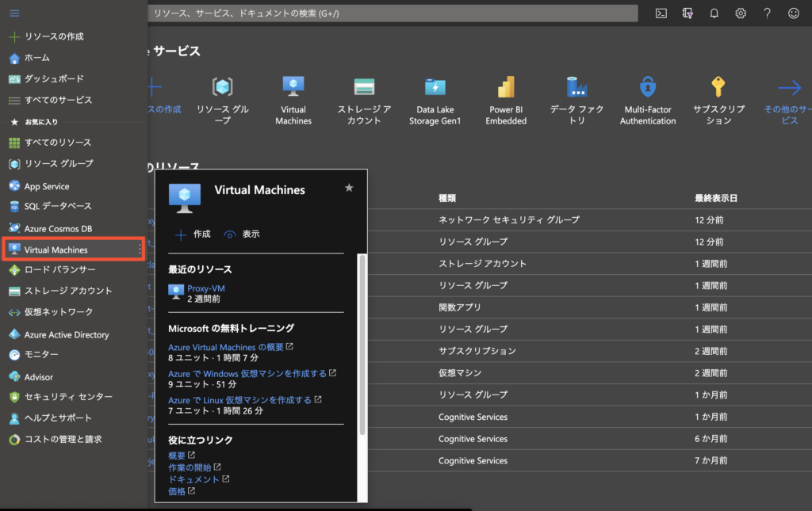Open the ドキュメント useful link
Screen dimensions: 812x511
click(193, 479)
